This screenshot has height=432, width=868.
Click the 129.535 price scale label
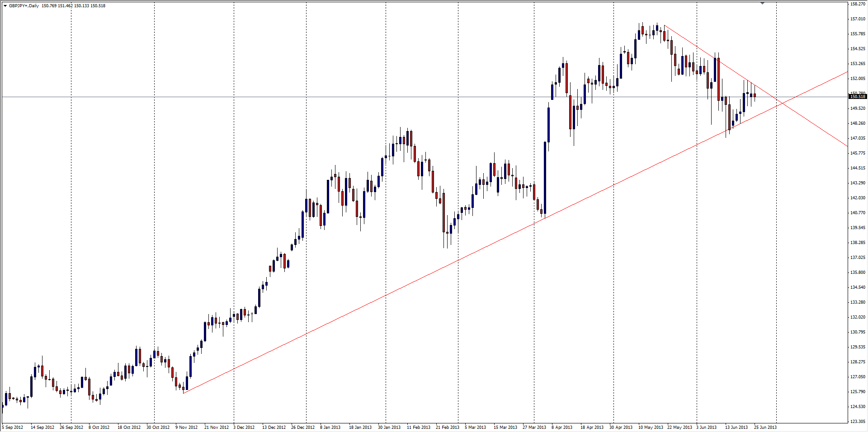[x=858, y=347]
